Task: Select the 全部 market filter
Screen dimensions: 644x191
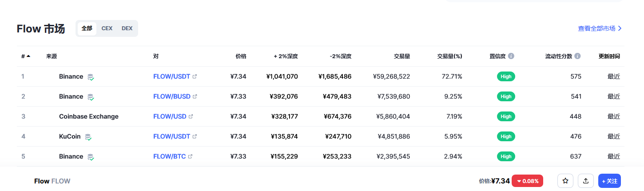Action: coord(87,28)
